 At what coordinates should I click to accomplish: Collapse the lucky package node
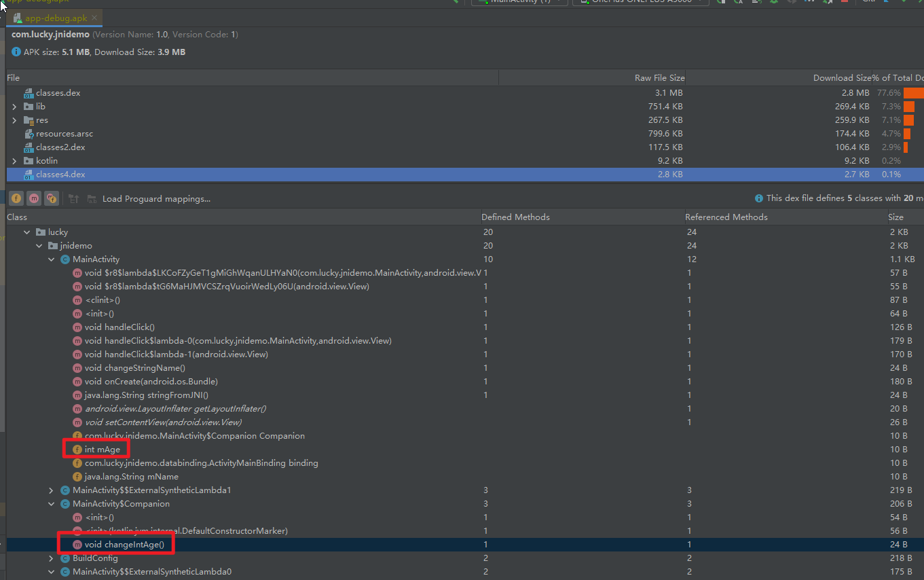coord(27,232)
